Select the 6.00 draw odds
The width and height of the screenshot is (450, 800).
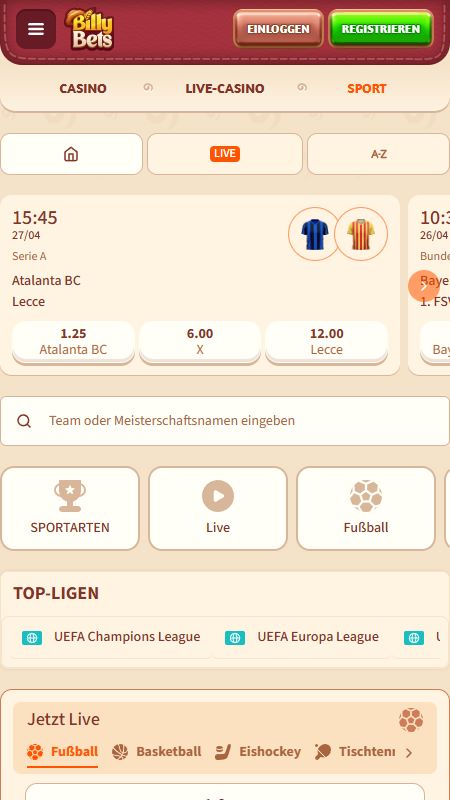(x=200, y=342)
